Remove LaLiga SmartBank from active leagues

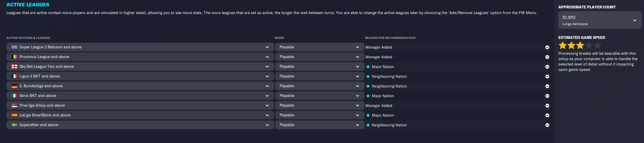[547, 115]
